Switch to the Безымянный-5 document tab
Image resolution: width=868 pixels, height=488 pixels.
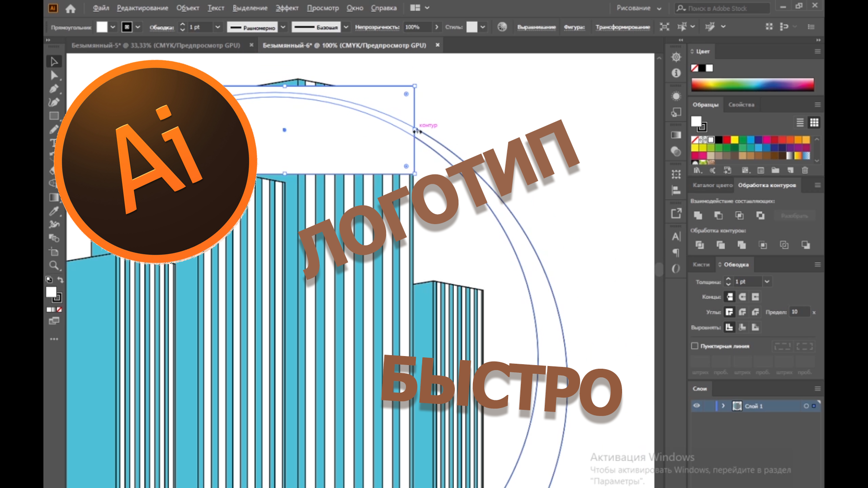pyautogui.click(x=156, y=45)
